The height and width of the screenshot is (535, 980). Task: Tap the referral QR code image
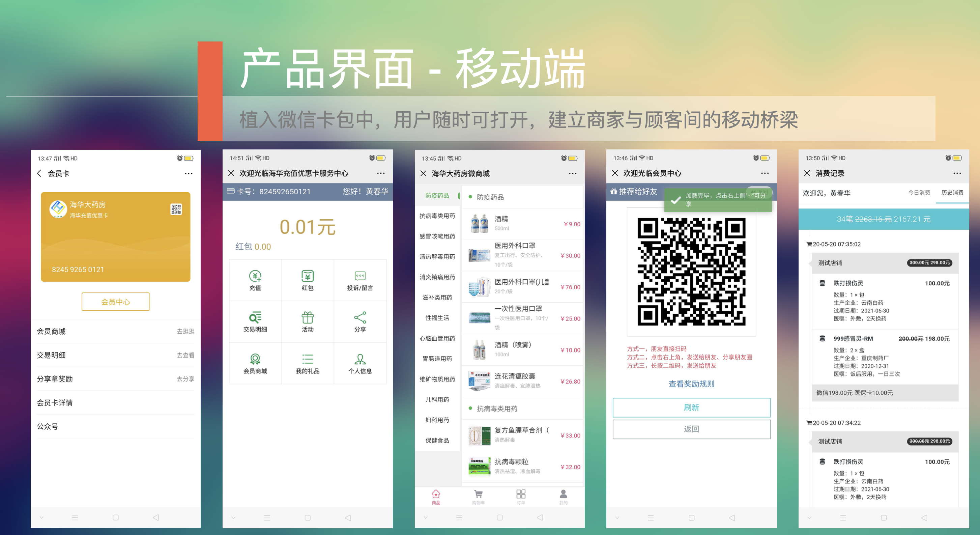coord(691,272)
